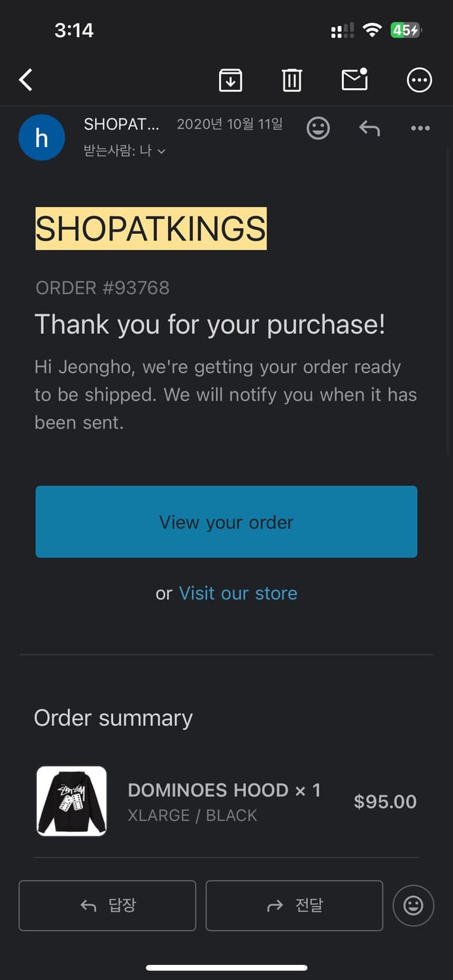Open the Visit our store link
Image resolution: width=453 pixels, height=980 pixels.
pos(238,593)
